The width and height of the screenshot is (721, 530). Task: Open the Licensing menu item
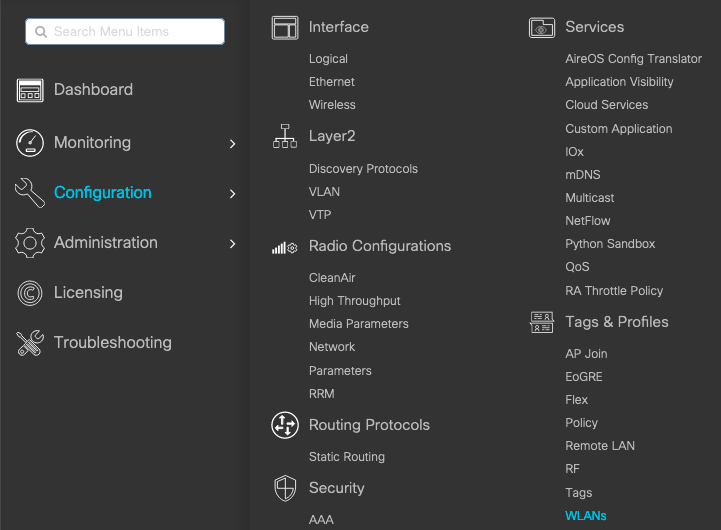[x=88, y=293]
